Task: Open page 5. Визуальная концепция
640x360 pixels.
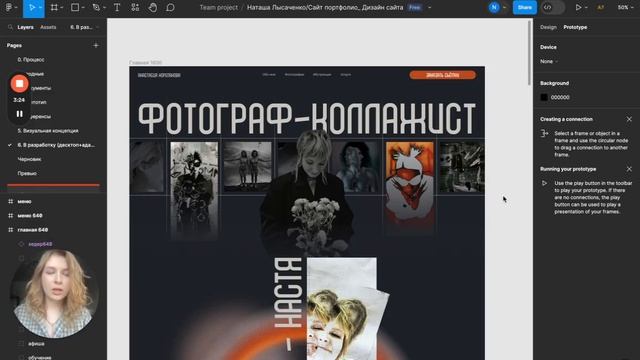Action: coord(48,131)
